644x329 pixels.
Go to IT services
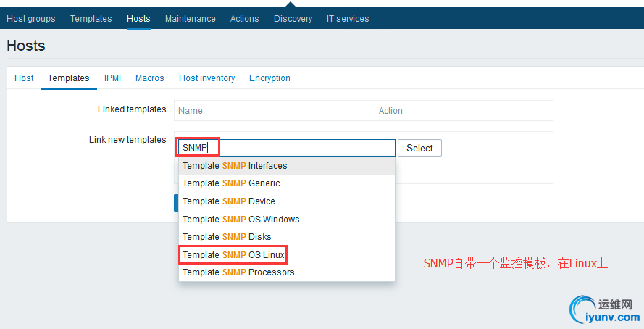coord(348,19)
